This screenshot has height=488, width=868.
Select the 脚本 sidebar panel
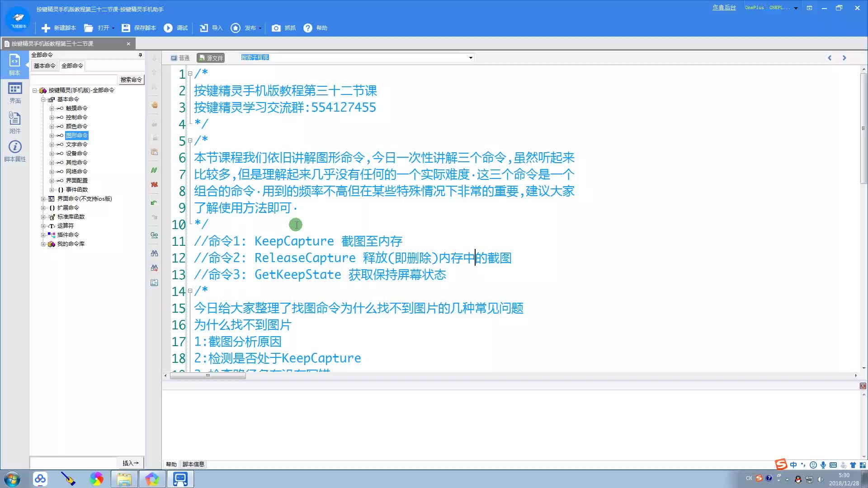[14, 64]
